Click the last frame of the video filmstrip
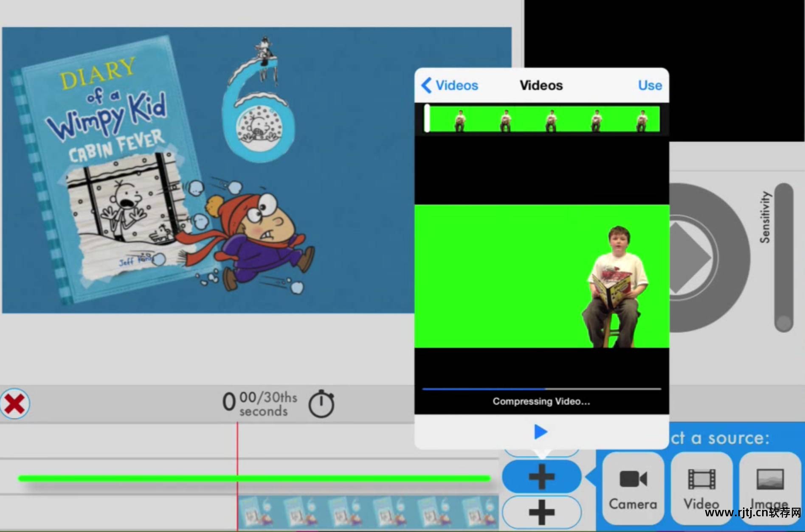Screen dimensions: 805x532 tap(642, 119)
